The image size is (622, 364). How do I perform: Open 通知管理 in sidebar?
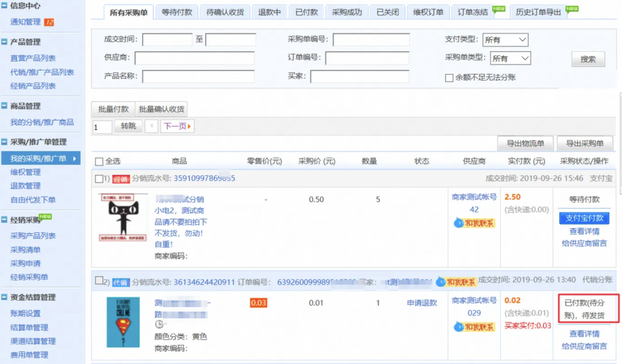(x=26, y=22)
